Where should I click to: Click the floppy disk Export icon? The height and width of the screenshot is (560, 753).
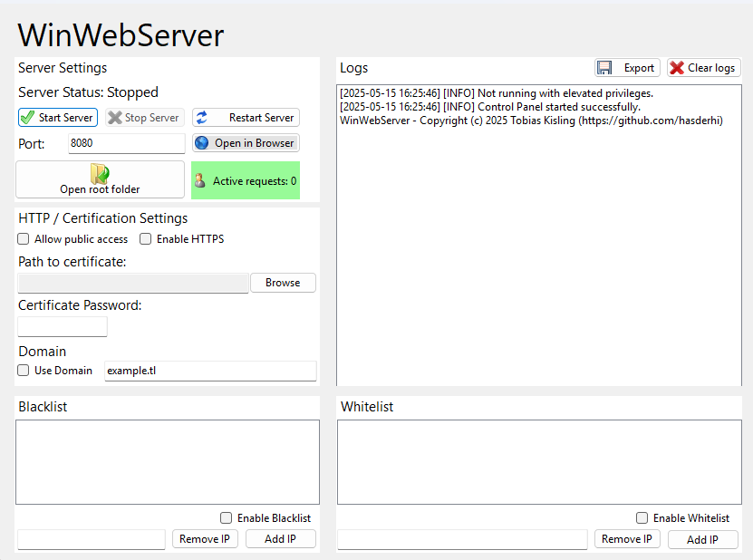tap(604, 68)
